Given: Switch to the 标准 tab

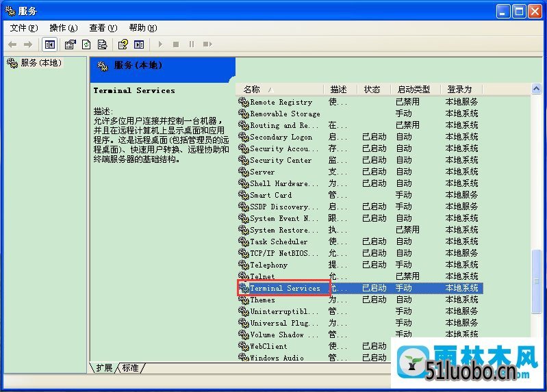Looking at the screenshot, I should (x=131, y=368).
